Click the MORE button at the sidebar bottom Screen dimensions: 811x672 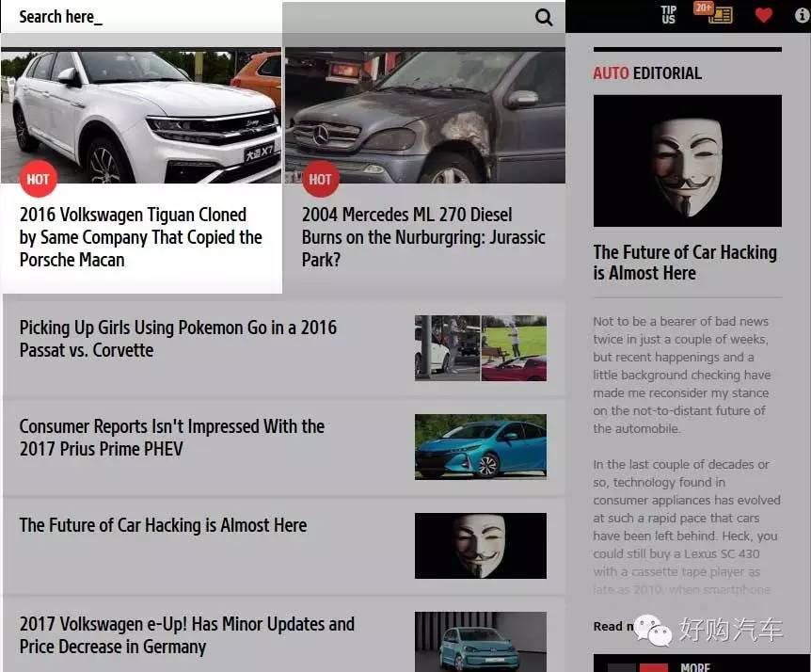point(695,667)
